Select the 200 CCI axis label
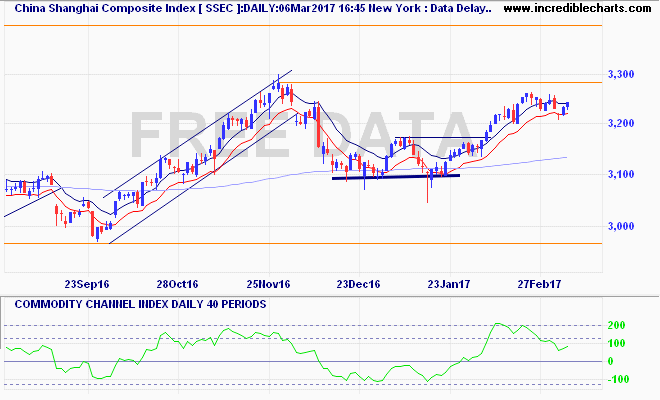Viewport: 660px width, 400px height. (616, 325)
